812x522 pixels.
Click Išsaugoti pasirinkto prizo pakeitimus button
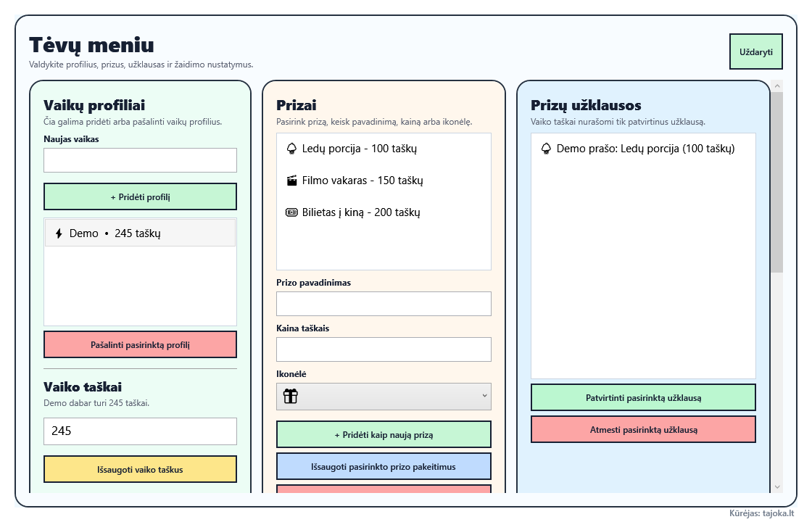pyautogui.click(x=384, y=467)
